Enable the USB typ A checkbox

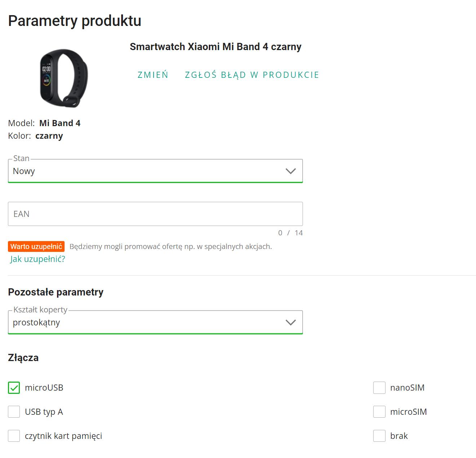[14, 412]
